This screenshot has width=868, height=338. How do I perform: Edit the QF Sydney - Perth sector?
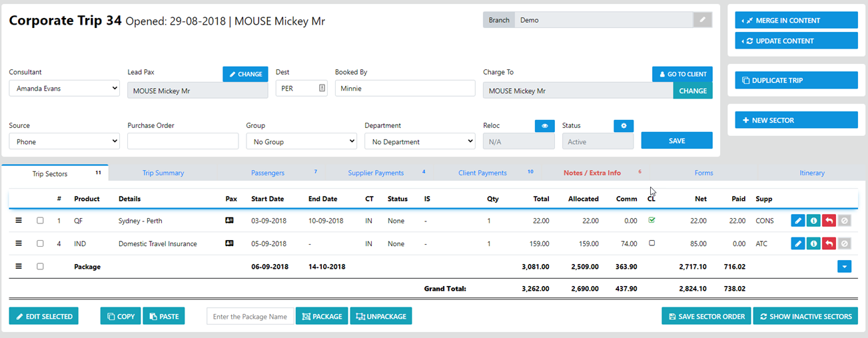[797, 221]
